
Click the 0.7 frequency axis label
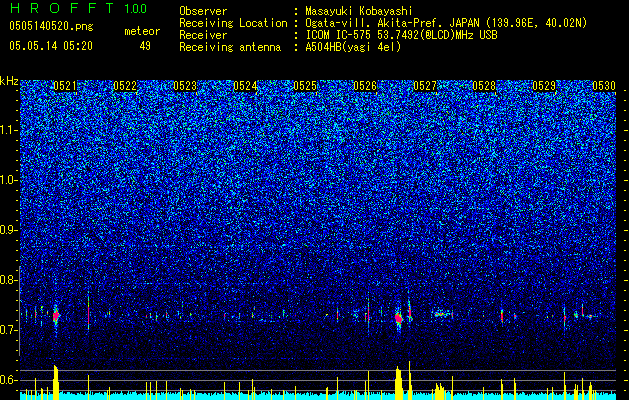[x=9, y=330]
